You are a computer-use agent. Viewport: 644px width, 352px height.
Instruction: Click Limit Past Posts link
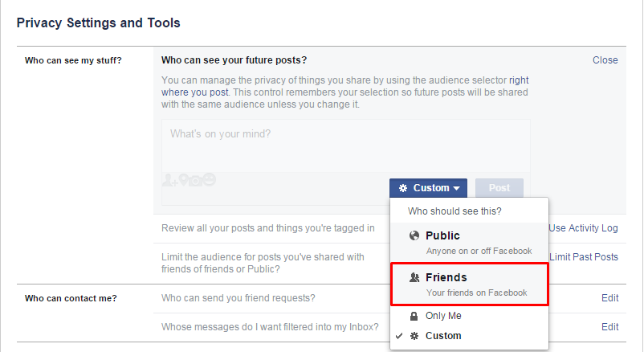pos(583,257)
